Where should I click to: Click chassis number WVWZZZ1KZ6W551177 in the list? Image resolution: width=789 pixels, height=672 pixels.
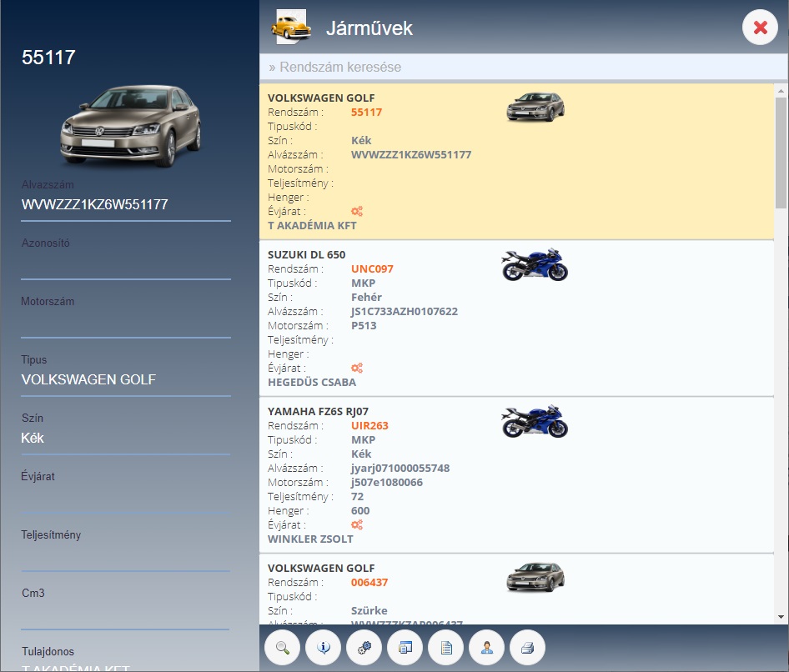(411, 155)
